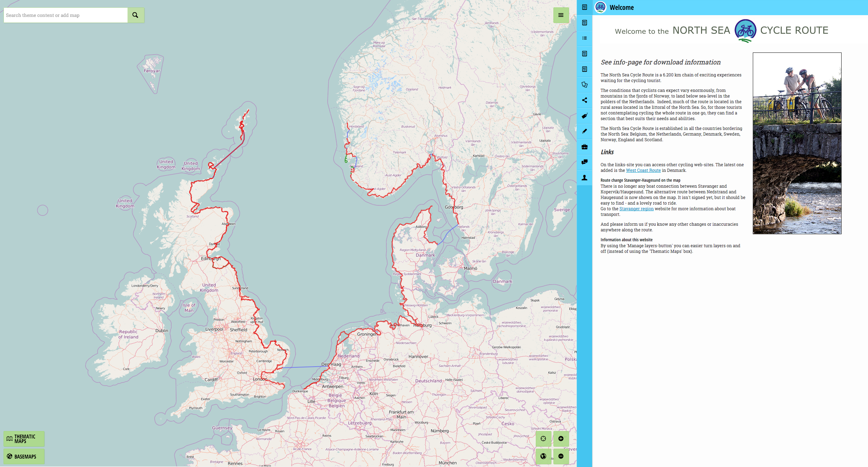This screenshot has width=868, height=467.
Task: Zoom to full extent globe button
Action: coord(543,456)
